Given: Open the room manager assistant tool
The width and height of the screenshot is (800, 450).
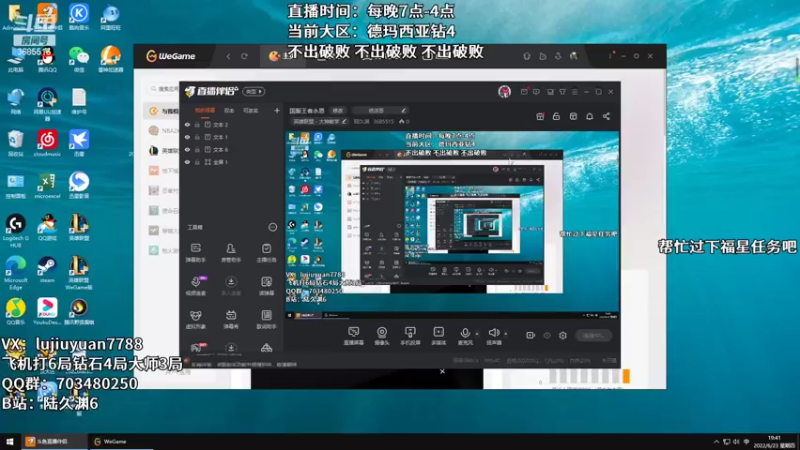Looking at the screenshot, I should tap(231, 253).
